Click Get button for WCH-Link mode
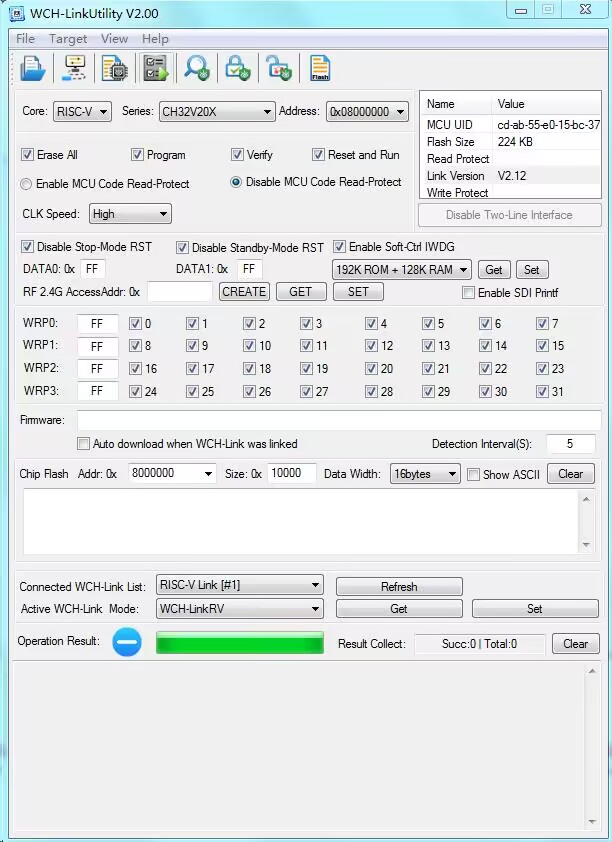The height and width of the screenshot is (842, 612). pyautogui.click(x=399, y=608)
